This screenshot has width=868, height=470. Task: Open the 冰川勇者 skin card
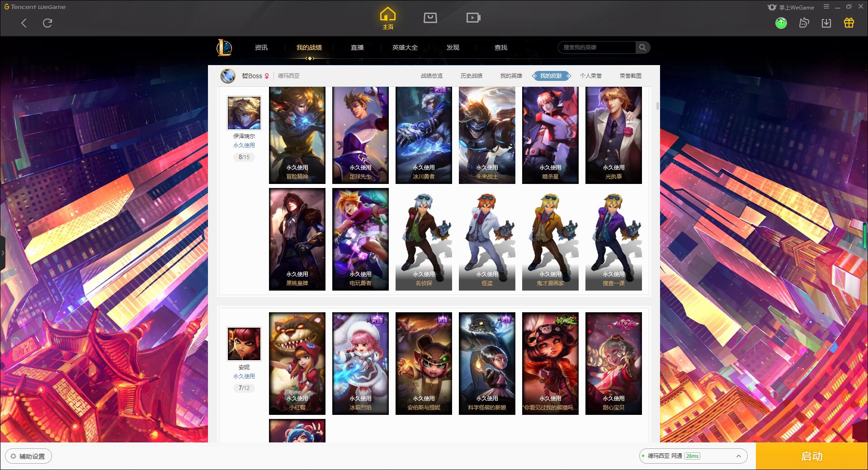pyautogui.click(x=424, y=135)
